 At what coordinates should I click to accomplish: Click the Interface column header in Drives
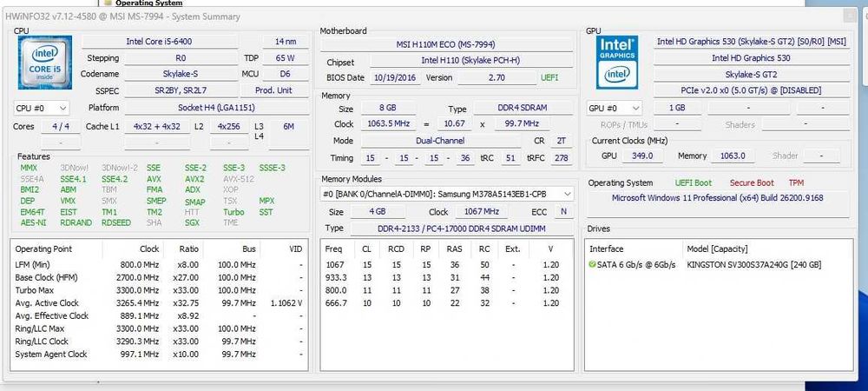click(x=635, y=249)
